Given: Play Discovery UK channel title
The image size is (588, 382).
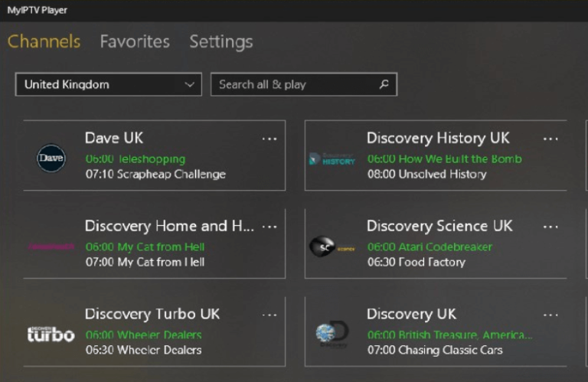Looking at the screenshot, I should tap(411, 314).
